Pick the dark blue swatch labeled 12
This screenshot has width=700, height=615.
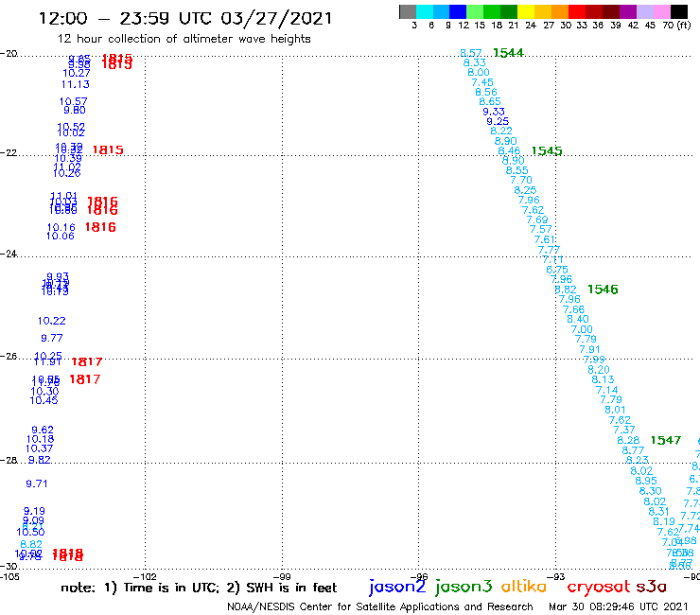pyautogui.click(x=458, y=11)
